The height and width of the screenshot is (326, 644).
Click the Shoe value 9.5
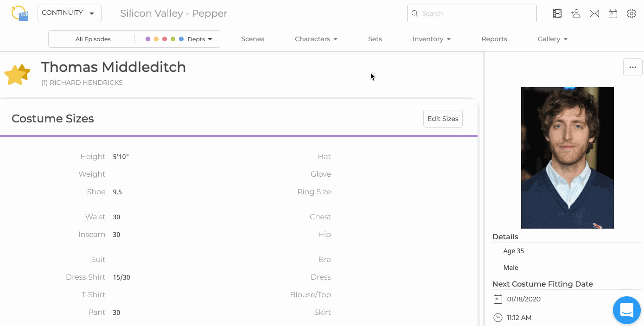117,192
